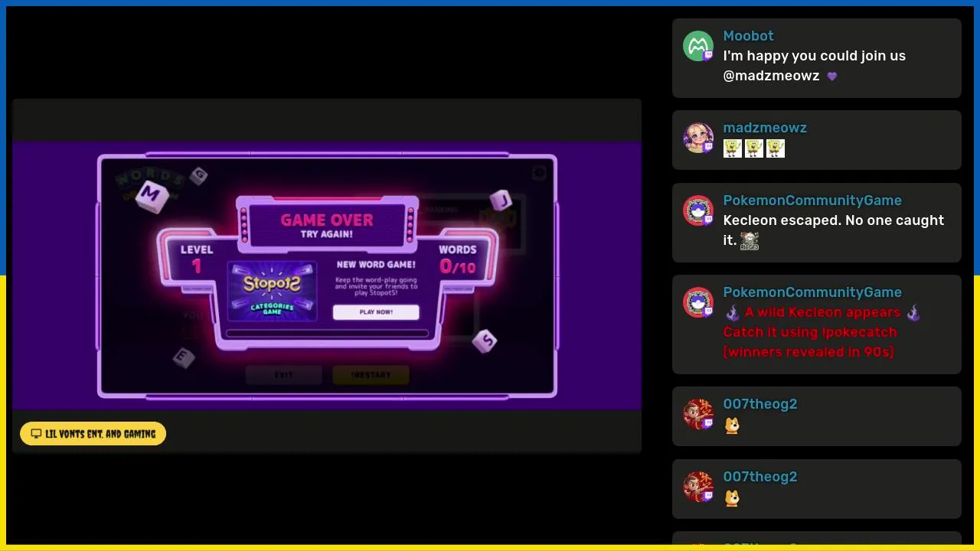Image resolution: width=980 pixels, height=551 pixels.
Task: Open Moobot's avatar
Action: point(698,47)
